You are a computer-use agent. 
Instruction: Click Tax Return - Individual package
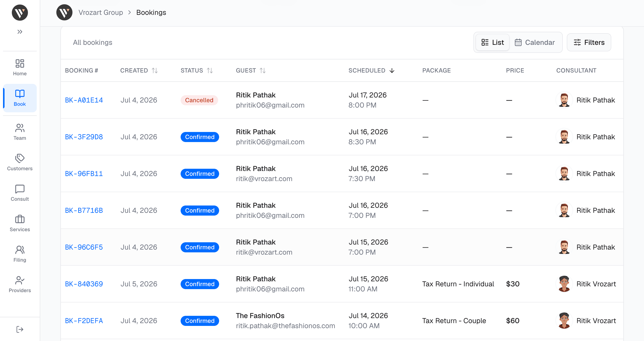[x=458, y=284]
